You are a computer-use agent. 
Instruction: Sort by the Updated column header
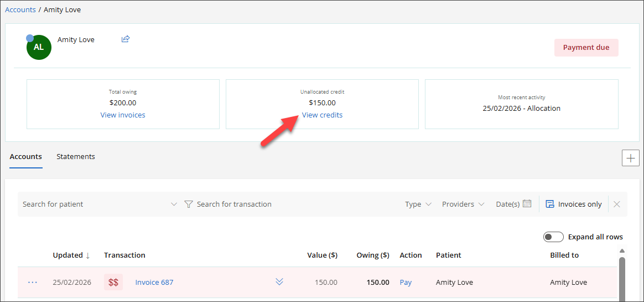(x=68, y=255)
